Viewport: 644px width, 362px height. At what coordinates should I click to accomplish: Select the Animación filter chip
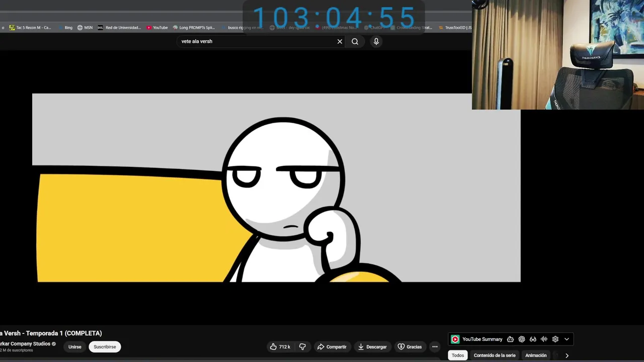(x=536, y=355)
